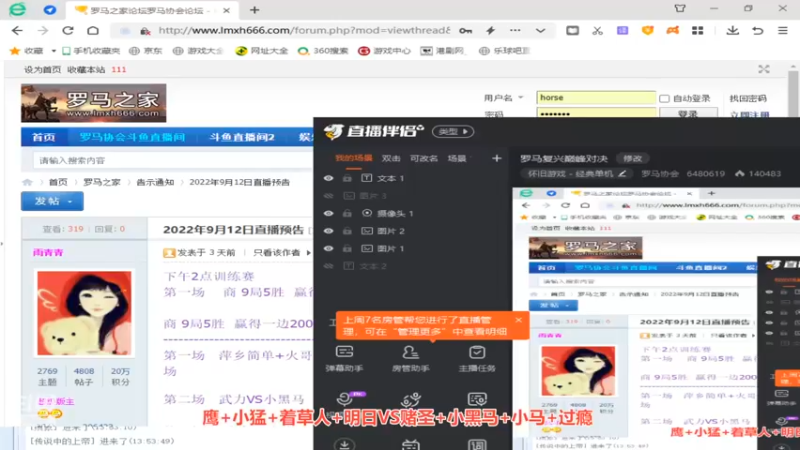Hide the 图片 2 source layer
The image size is (800, 450).
tap(329, 231)
